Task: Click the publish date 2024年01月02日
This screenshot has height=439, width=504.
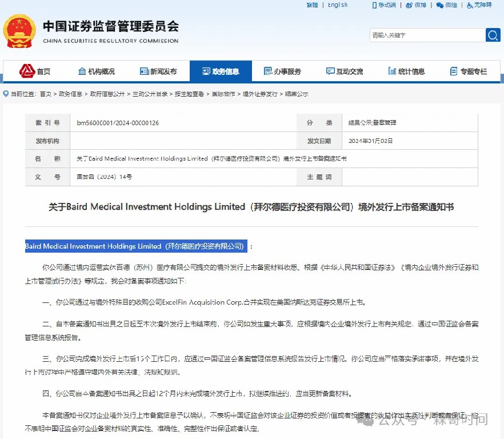Action: 371,141
